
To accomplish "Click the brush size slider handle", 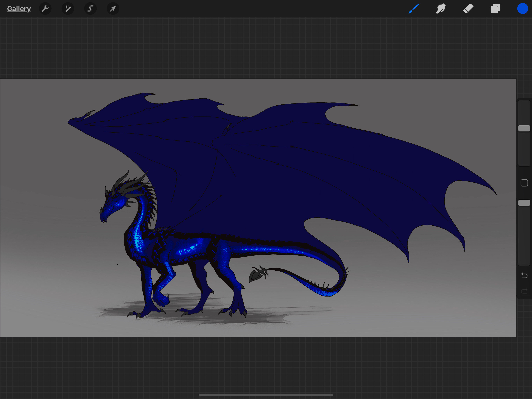I will [x=524, y=128].
